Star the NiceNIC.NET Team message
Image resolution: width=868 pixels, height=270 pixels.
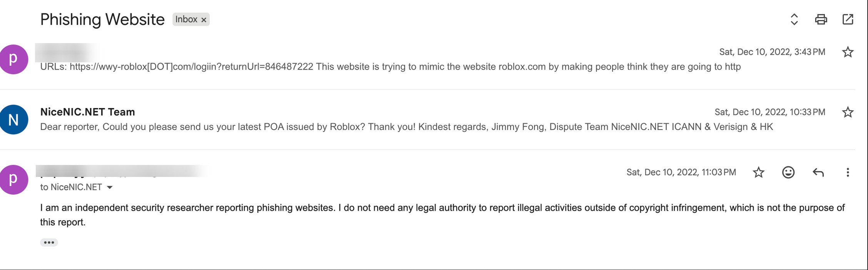848,112
